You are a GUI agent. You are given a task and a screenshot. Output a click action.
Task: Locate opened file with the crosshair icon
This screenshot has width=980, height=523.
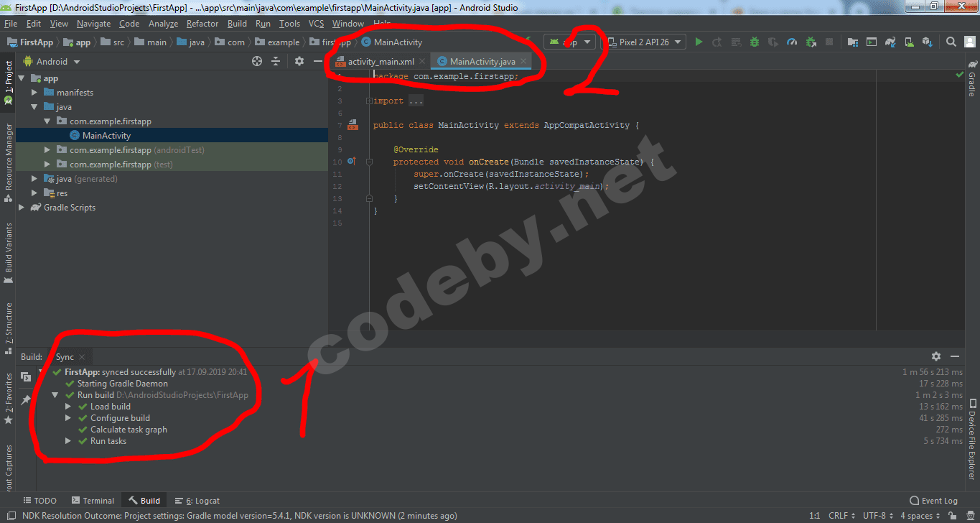[257, 62]
